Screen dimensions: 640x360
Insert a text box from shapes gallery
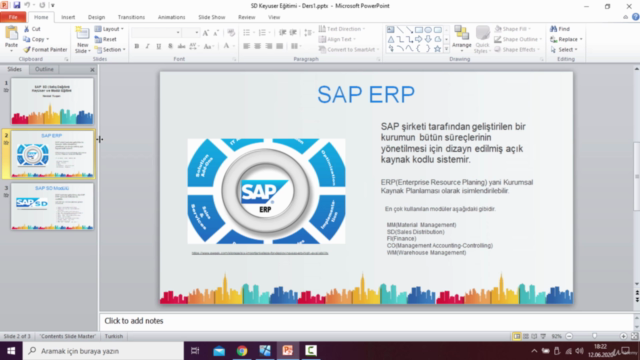[391, 30]
